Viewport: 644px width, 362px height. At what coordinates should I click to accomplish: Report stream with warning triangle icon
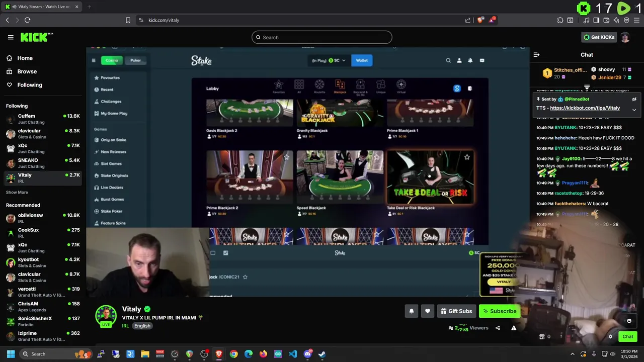[514, 328]
